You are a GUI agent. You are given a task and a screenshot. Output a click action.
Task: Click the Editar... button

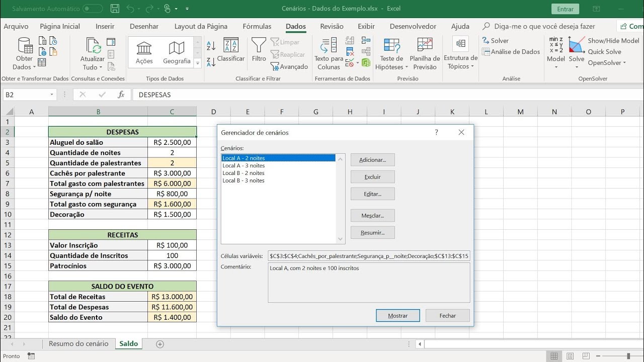[x=372, y=194]
